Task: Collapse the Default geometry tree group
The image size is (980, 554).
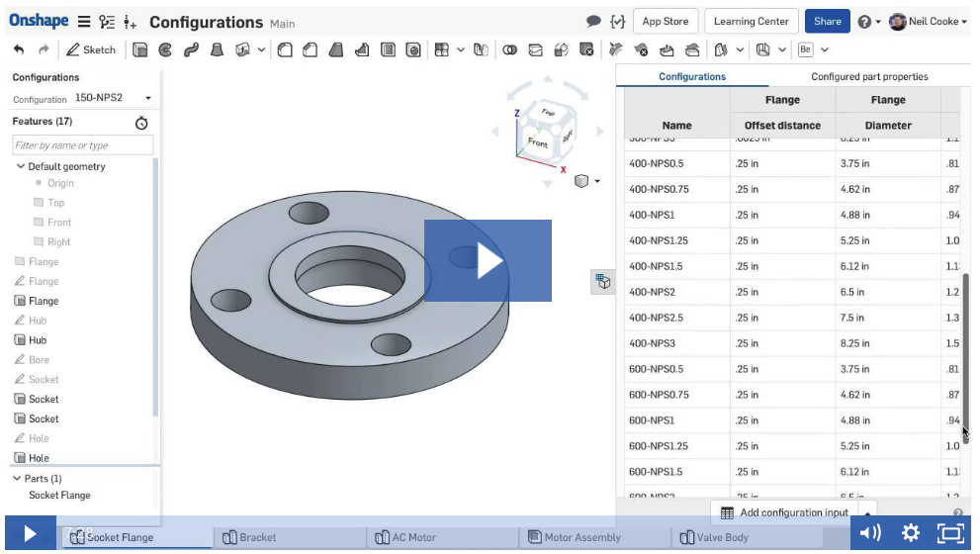Action: pos(21,166)
